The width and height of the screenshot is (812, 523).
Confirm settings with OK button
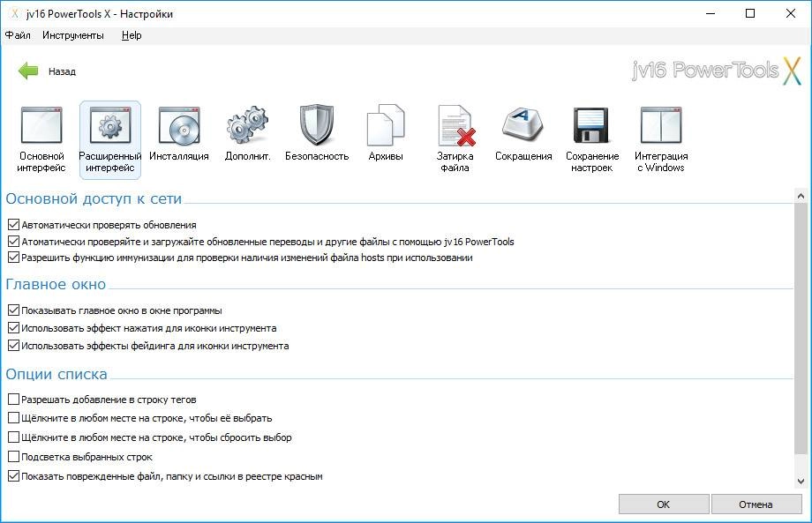[664, 504]
